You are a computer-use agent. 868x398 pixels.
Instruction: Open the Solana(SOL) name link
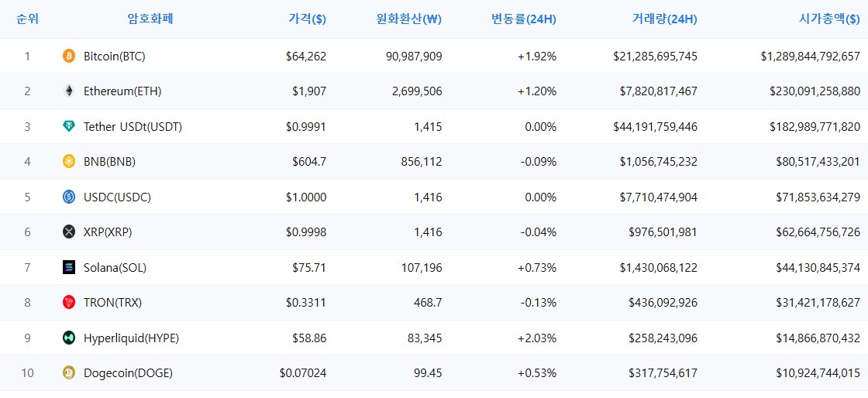[115, 268]
